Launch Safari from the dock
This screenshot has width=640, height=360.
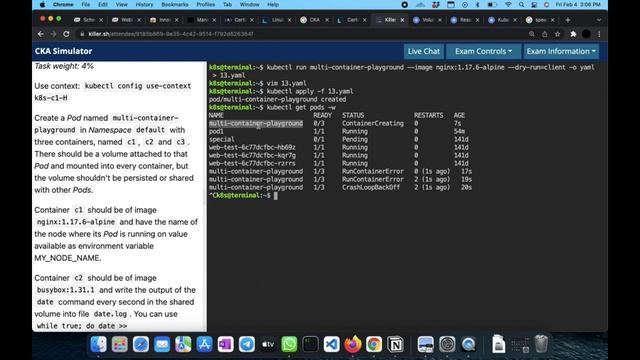pyautogui.click(x=141, y=344)
